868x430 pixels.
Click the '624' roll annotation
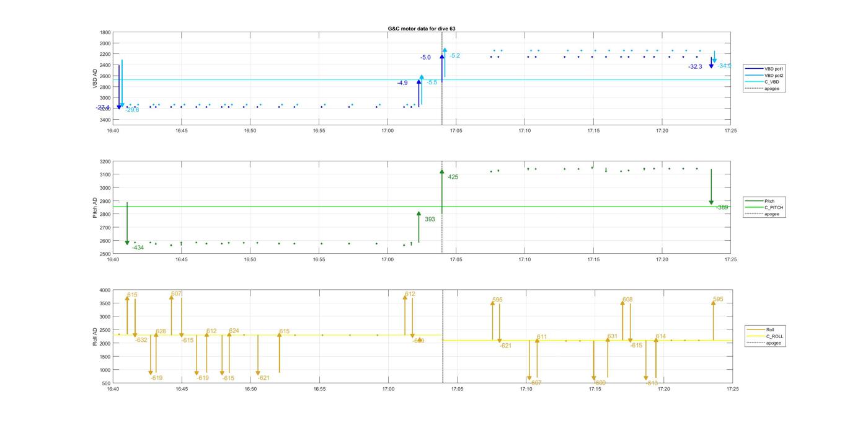234,331
